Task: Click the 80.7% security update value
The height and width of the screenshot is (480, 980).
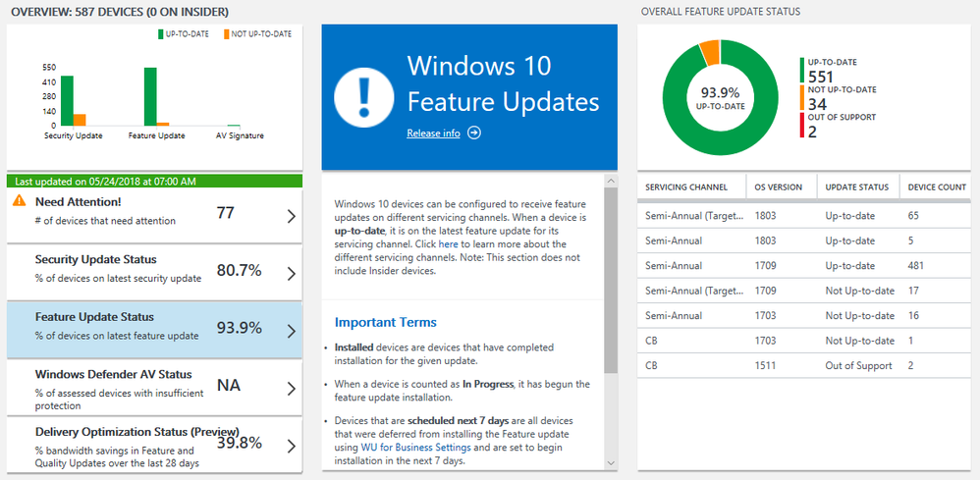Action: point(240,271)
